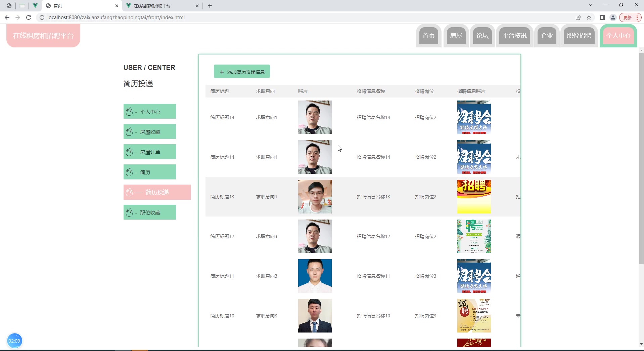Viewport: 644px width, 351px height.
Task: Click the flame icon beside 职位收藏
Action: pyautogui.click(x=129, y=212)
